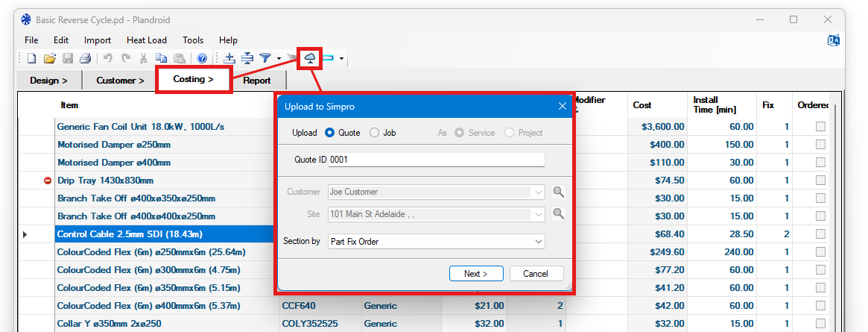This screenshot has width=868, height=332.
Task: Click the Print toolbar icon
Action: coord(85,57)
